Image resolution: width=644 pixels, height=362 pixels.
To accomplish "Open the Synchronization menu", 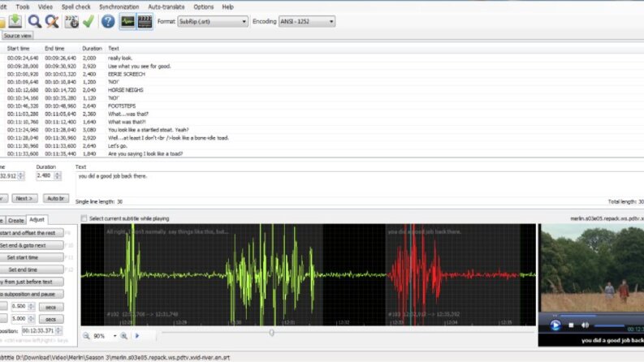I will click(x=119, y=7).
